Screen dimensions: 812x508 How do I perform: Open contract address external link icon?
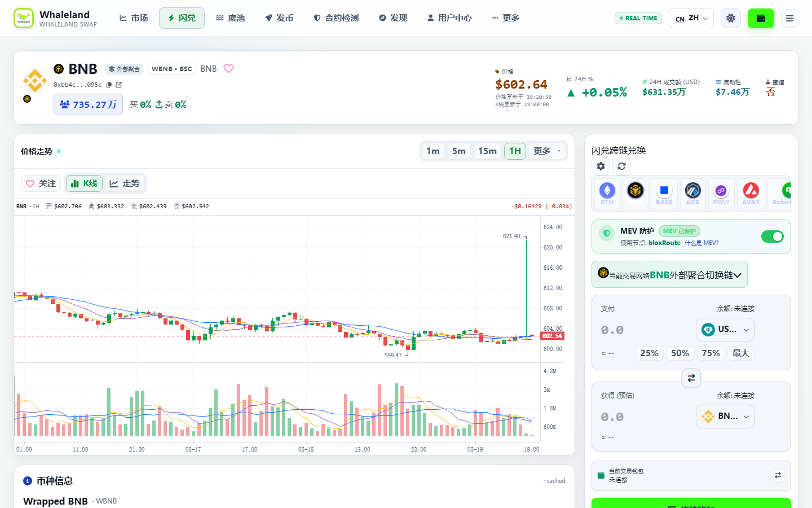click(118, 85)
